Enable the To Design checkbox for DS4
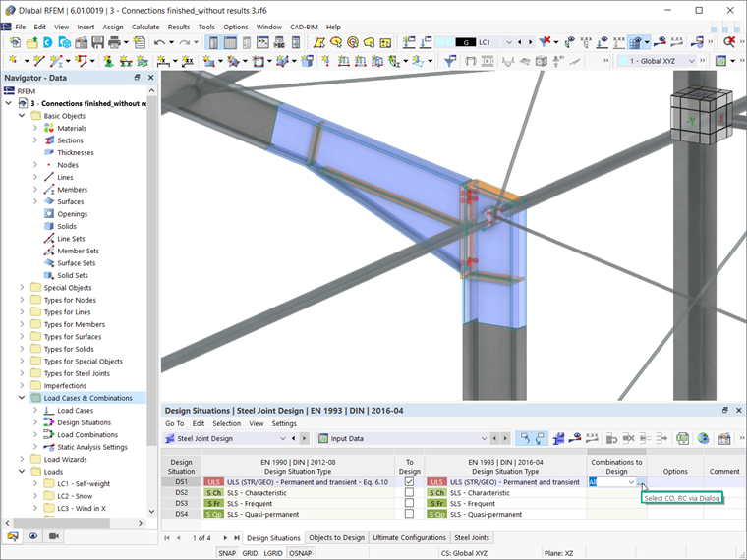Screen dimensions: 747x560 click(409, 514)
